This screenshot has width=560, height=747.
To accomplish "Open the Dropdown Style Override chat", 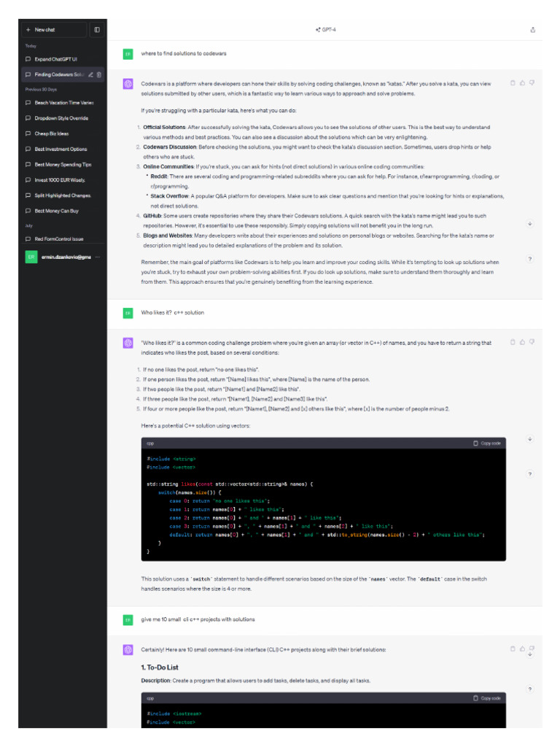I will point(63,118).
